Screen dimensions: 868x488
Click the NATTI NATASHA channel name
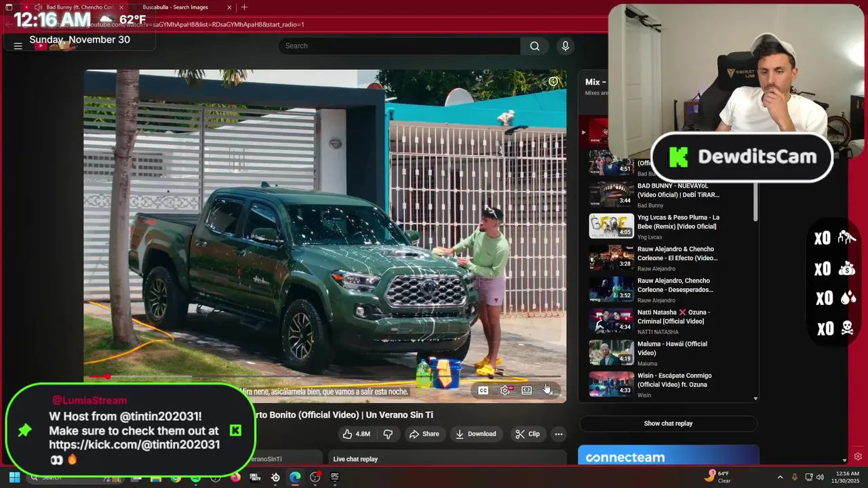[x=657, y=332]
